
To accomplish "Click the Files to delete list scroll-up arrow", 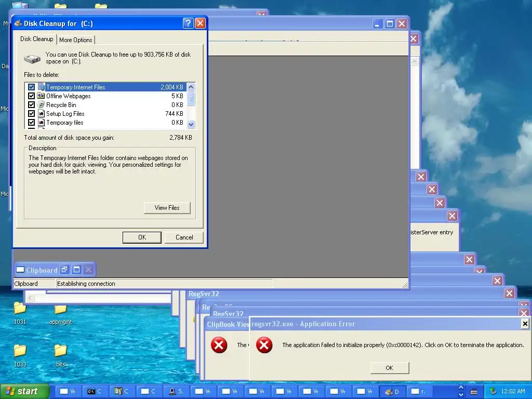I will pos(191,87).
